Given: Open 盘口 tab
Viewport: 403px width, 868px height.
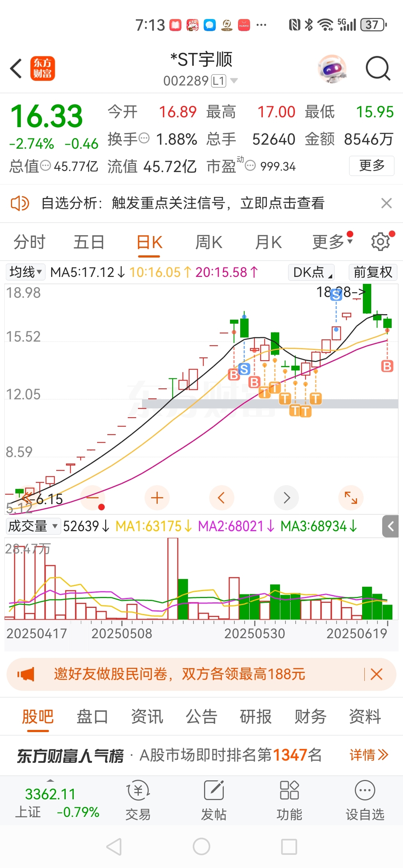Looking at the screenshot, I should tap(92, 716).
